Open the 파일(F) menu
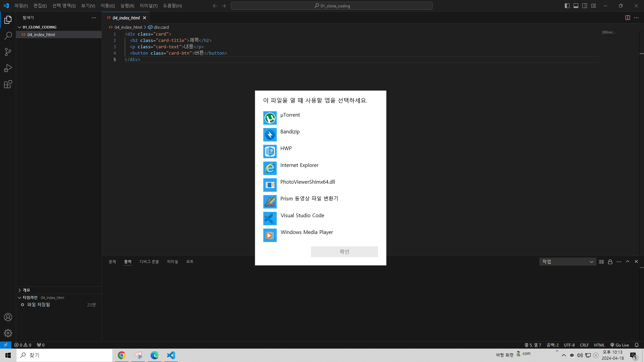644x362 pixels. [21, 6]
